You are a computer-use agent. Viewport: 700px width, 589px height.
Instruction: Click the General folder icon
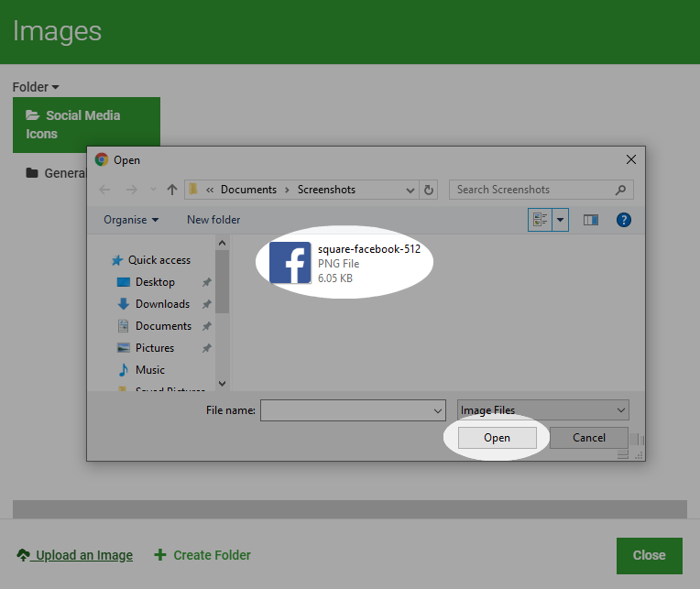tap(32, 173)
